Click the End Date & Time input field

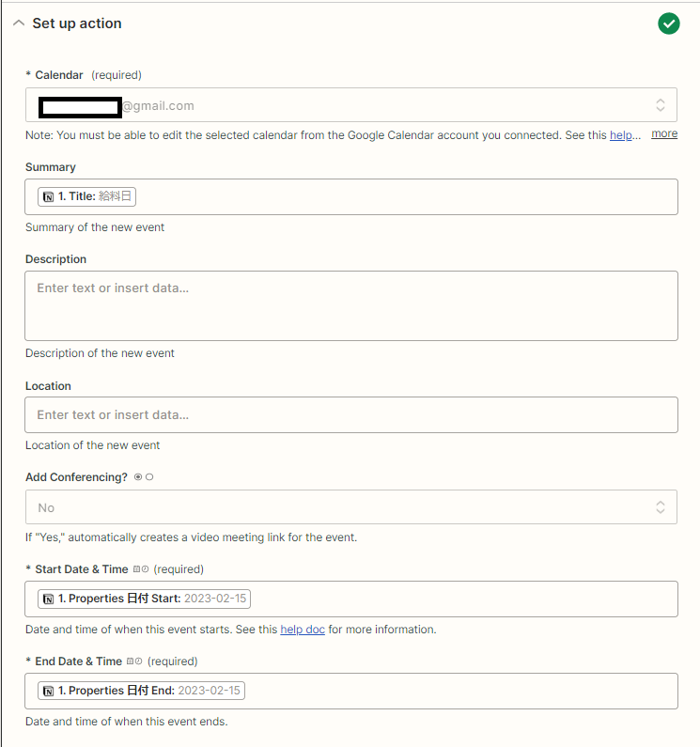(x=351, y=691)
